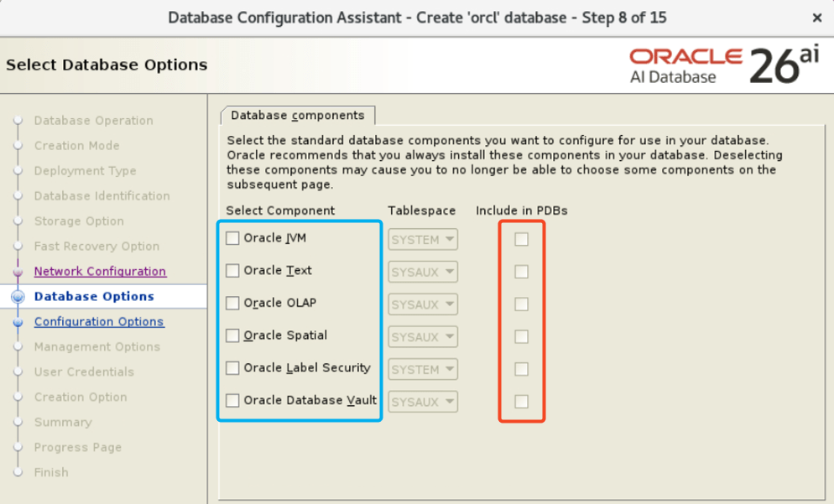Enable the Oracle JVM component checkbox
This screenshot has width=834, height=504.
pos(232,238)
